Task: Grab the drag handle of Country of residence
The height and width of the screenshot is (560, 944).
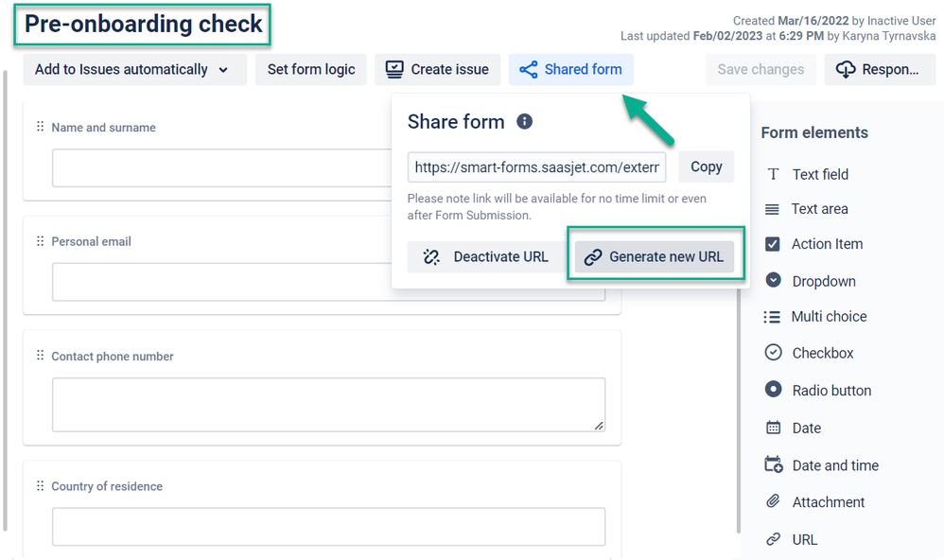Action: (40, 485)
